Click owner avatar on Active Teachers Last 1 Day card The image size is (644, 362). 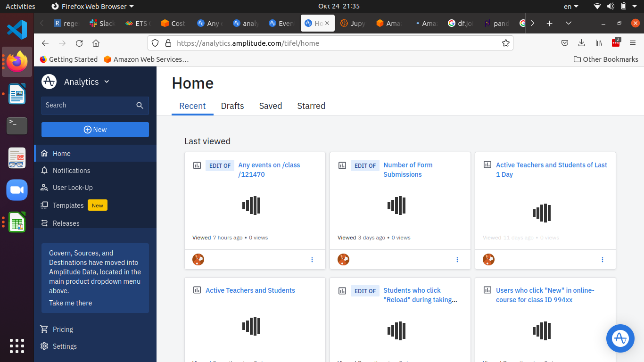coord(489,259)
